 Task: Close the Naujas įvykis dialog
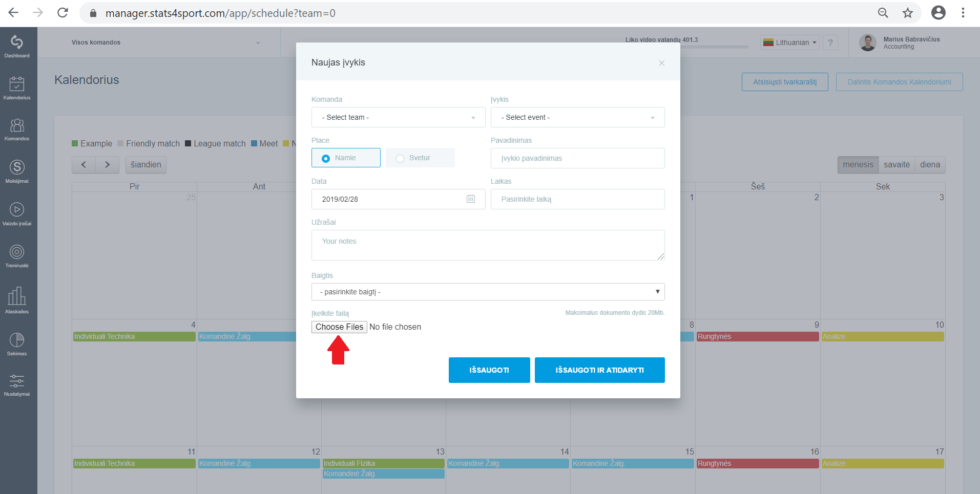point(662,63)
